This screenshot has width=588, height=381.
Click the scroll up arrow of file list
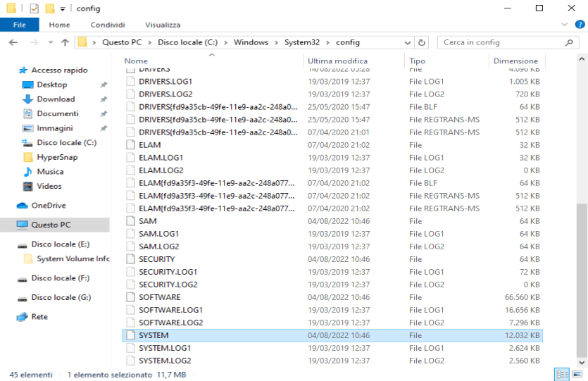point(582,59)
